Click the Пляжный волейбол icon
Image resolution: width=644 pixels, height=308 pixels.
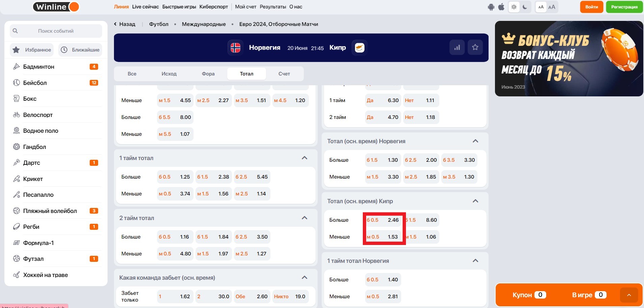point(16,211)
